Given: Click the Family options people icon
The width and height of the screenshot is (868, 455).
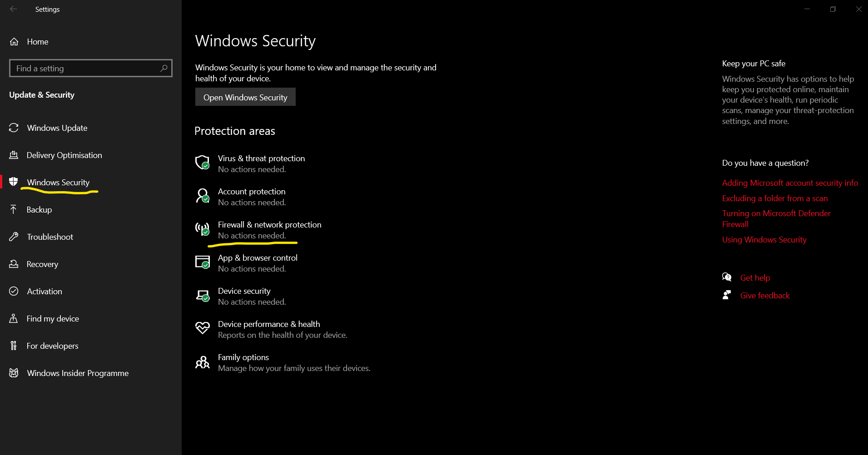Looking at the screenshot, I should tap(202, 362).
